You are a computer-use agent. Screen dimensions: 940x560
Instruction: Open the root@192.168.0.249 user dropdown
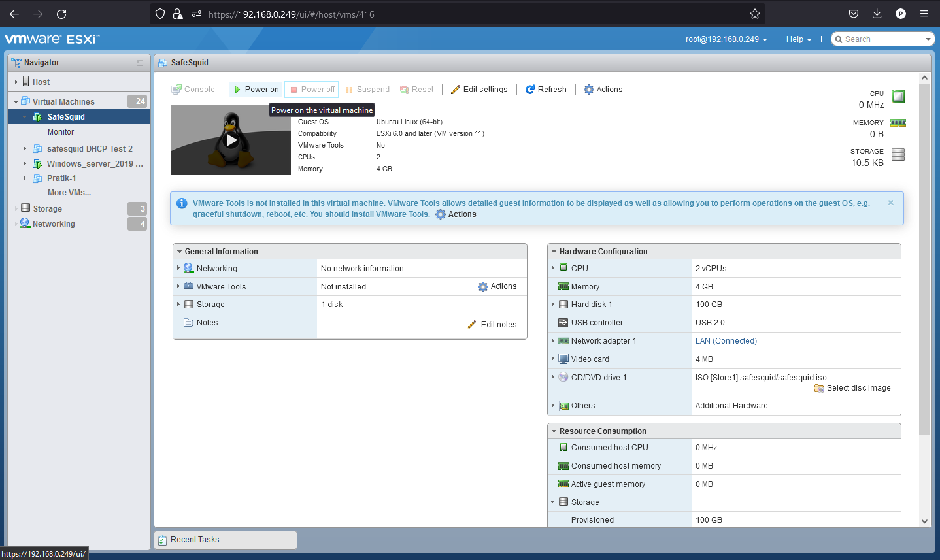[x=726, y=39]
